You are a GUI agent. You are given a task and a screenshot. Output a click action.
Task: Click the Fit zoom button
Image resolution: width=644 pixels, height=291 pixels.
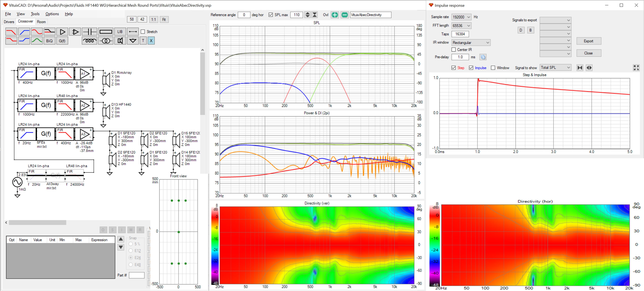coord(164,20)
